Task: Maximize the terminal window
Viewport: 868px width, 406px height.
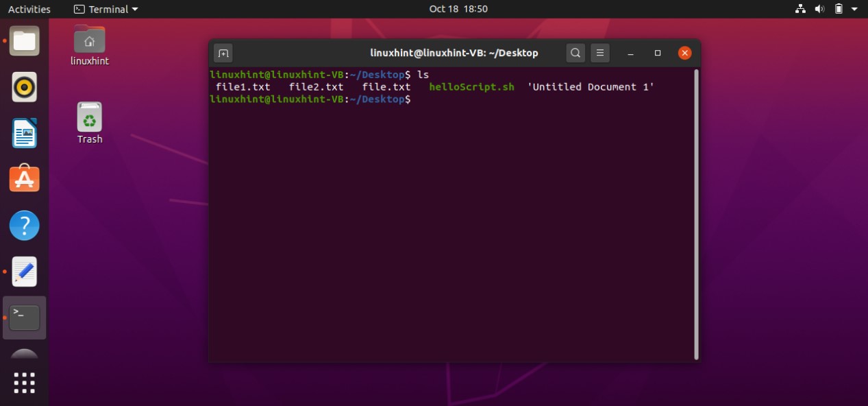Action: point(658,53)
